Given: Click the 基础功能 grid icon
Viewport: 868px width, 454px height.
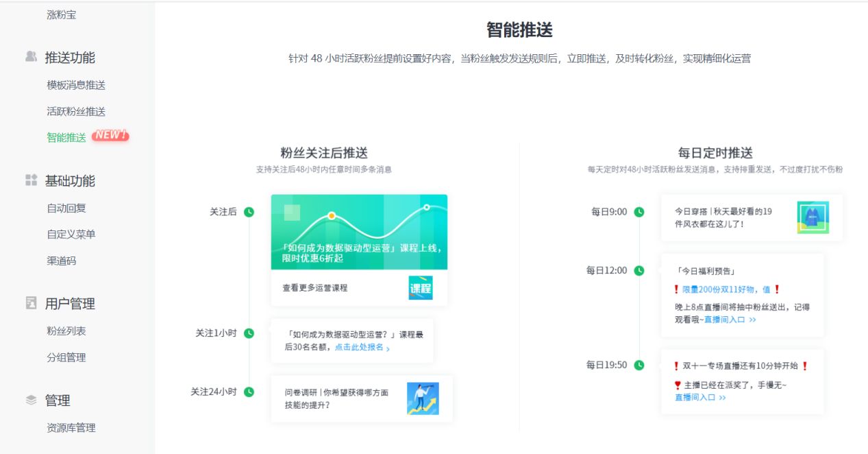Looking at the screenshot, I should (31, 180).
